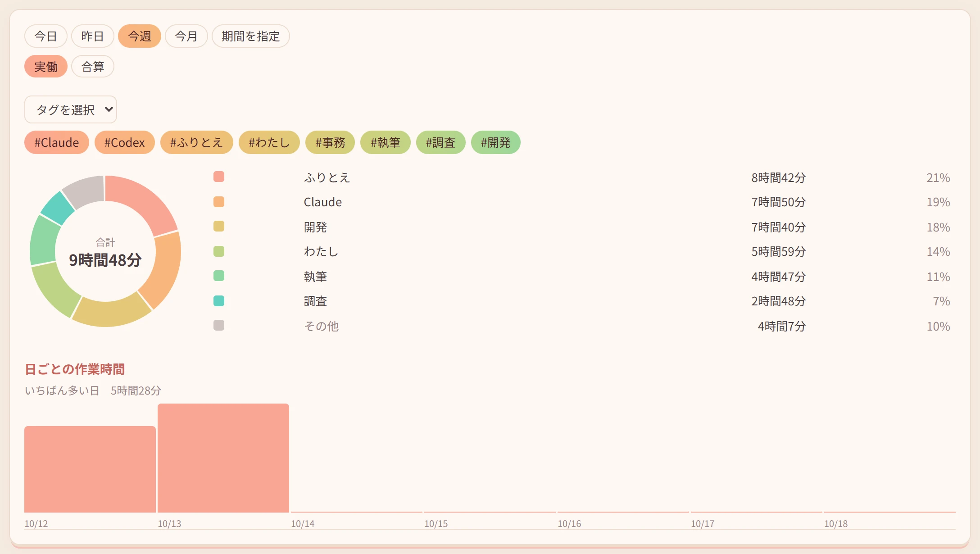Click the 日ごとの作業時間 heading
The height and width of the screenshot is (554, 980).
point(75,369)
